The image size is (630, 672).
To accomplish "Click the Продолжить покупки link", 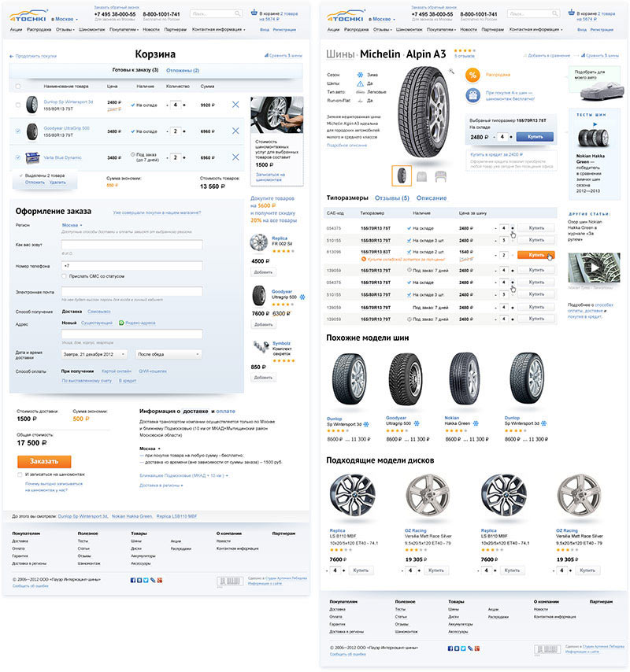I will (x=34, y=56).
